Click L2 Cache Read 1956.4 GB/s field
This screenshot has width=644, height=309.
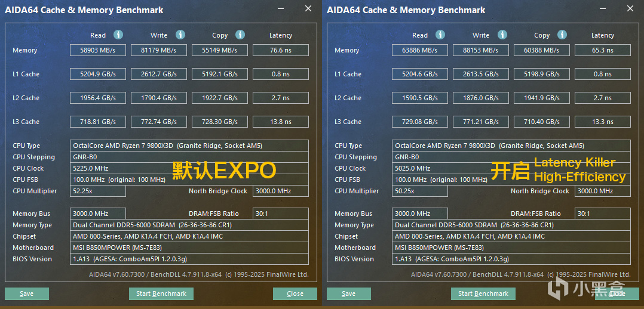(98, 98)
